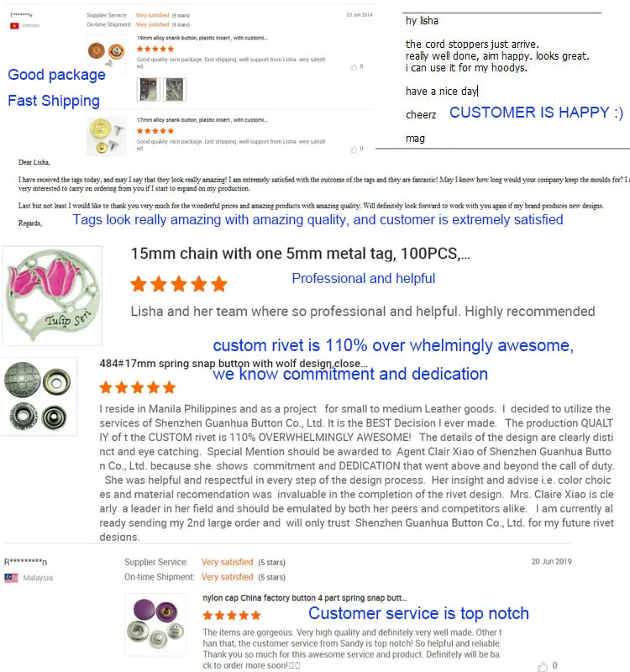Like the 17mm alloy shank button review
This screenshot has height=672, width=630.
pyautogui.click(x=354, y=148)
